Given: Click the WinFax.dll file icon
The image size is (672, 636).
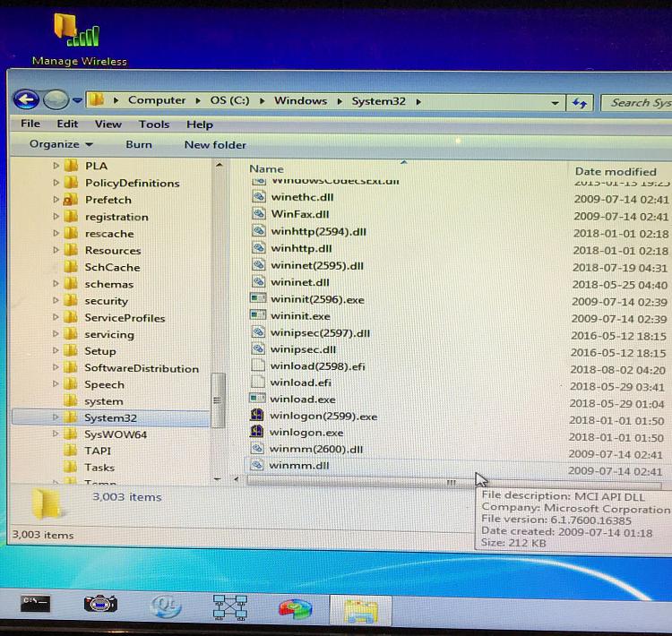Looking at the screenshot, I should click(x=258, y=213).
